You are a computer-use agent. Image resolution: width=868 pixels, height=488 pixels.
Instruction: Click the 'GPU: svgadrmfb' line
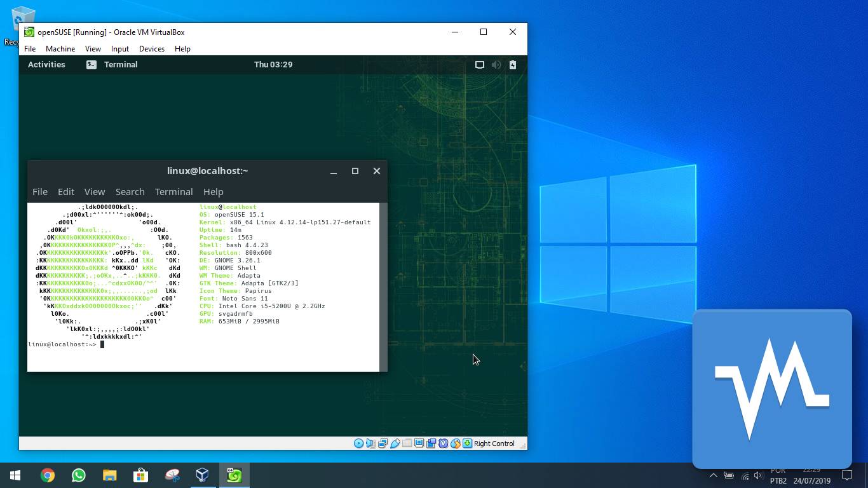point(226,314)
